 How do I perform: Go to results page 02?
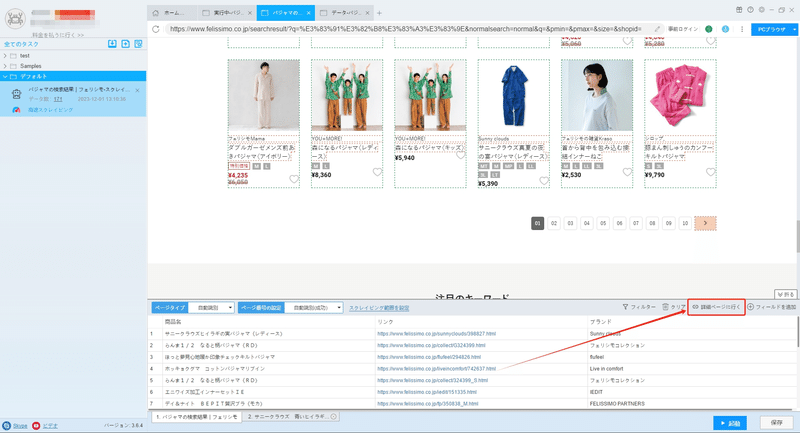(554, 223)
